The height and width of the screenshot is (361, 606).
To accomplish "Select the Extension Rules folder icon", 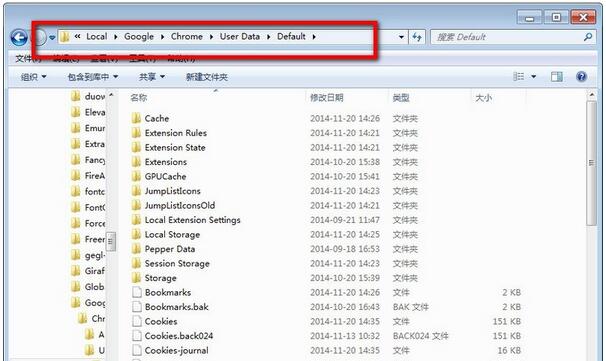I will point(136,133).
